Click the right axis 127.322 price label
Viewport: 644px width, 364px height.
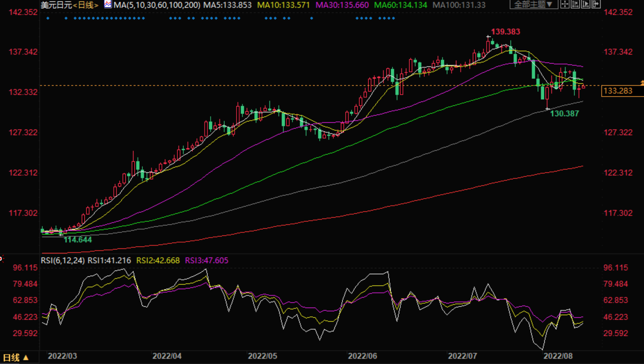pos(618,133)
